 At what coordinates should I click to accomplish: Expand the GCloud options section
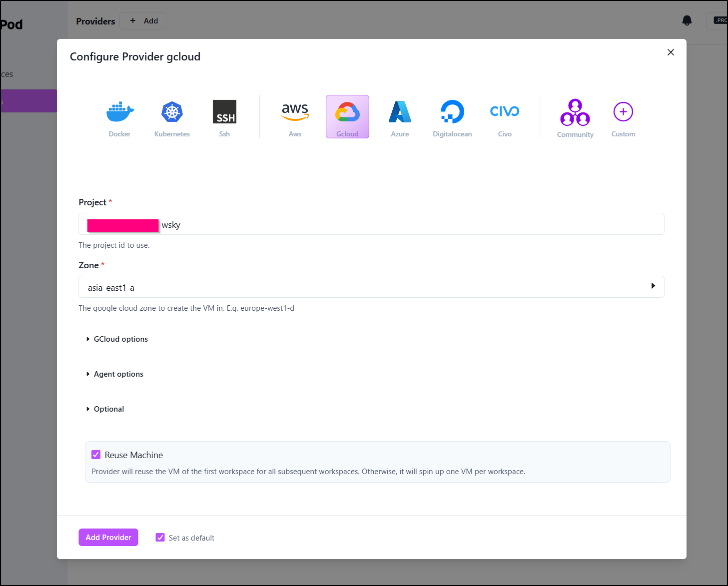pyautogui.click(x=117, y=339)
